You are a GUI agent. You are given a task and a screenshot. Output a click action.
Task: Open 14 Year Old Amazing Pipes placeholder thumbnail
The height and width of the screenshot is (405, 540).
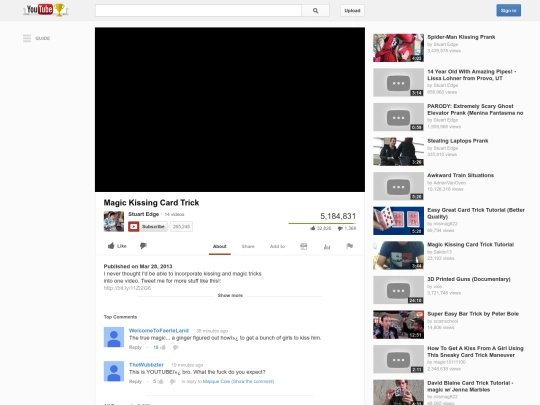398,82
